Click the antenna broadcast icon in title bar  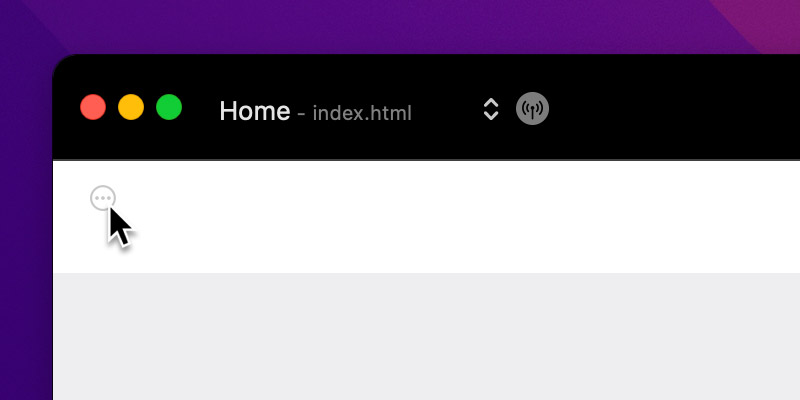[532, 109]
